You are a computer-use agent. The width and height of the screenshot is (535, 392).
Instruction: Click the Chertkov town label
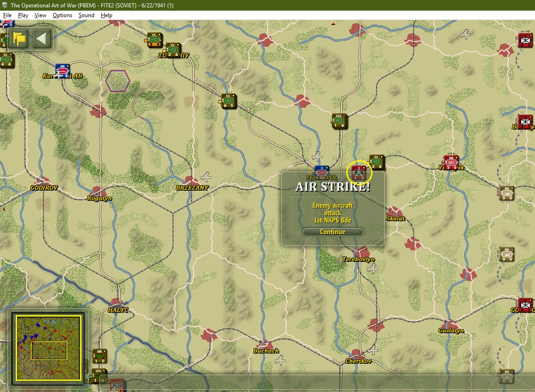tap(358, 361)
